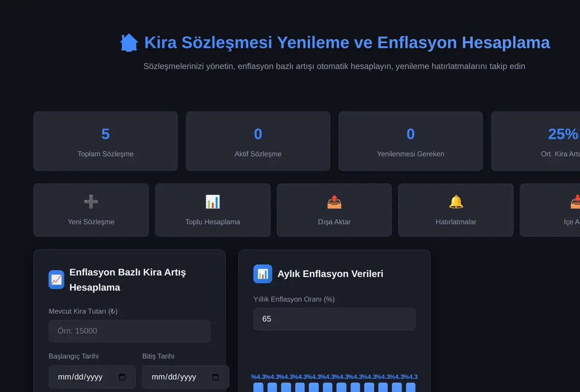Click the first monthly inflation bar
The height and width of the screenshot is (392, 580).
pyautogui.click(x=258, y=387)
